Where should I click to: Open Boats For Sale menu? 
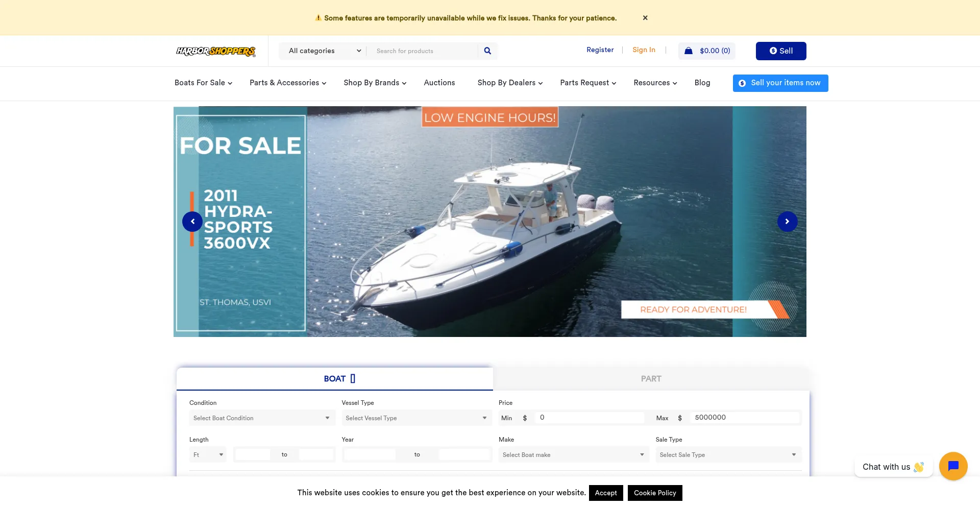tap(203, 83)
